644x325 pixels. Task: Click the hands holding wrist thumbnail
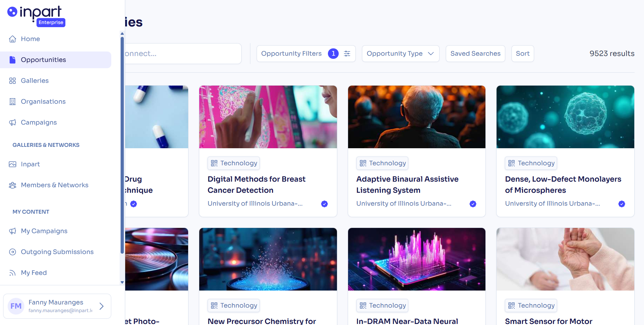(x=565, y=259)
